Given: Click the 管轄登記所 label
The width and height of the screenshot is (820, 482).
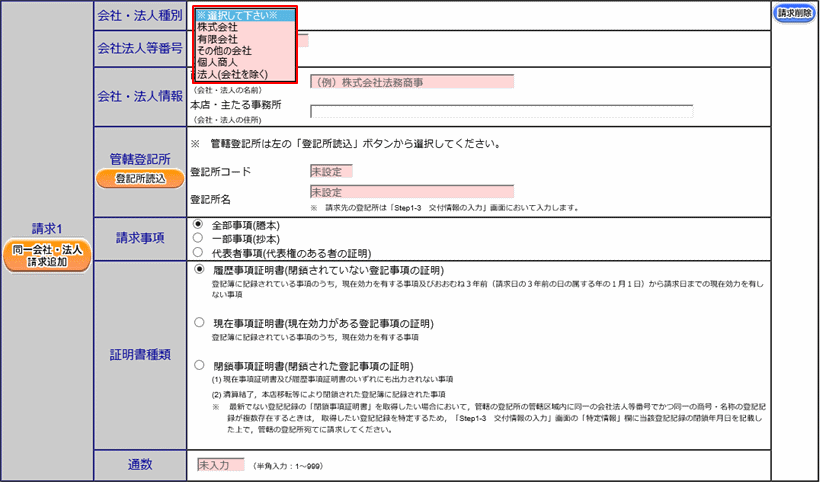Looking at the screenshot, I should 140,159.
